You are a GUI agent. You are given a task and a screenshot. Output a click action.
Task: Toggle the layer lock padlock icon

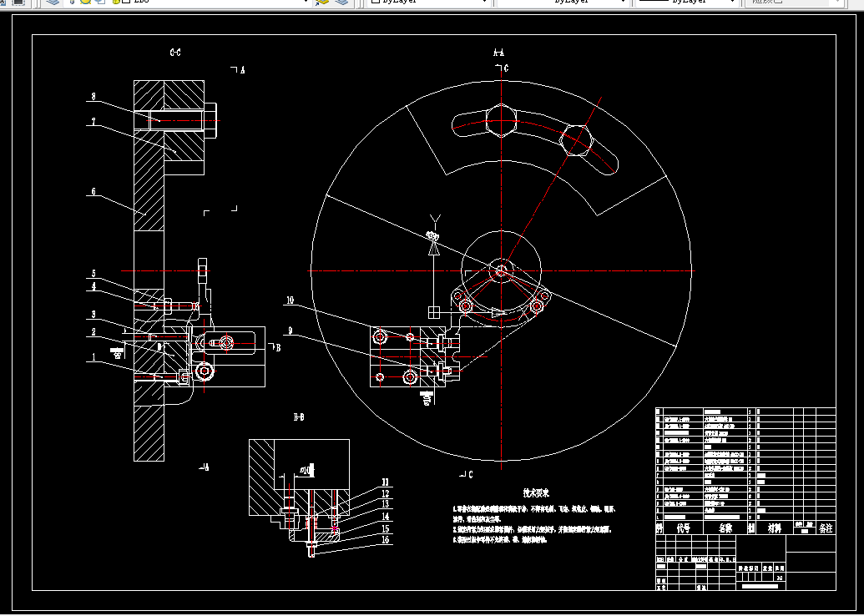click(x=116, y=2)
